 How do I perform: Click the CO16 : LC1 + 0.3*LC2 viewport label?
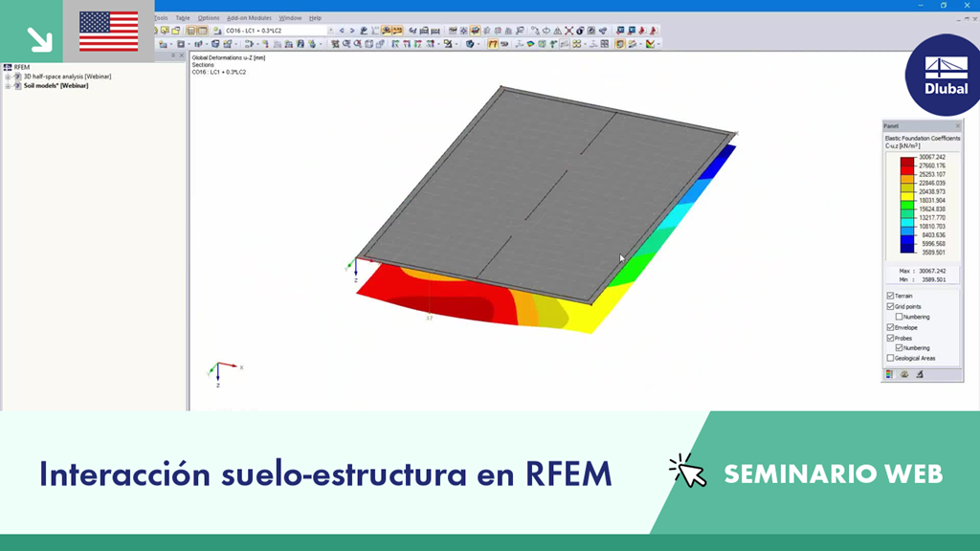[219, 72]
